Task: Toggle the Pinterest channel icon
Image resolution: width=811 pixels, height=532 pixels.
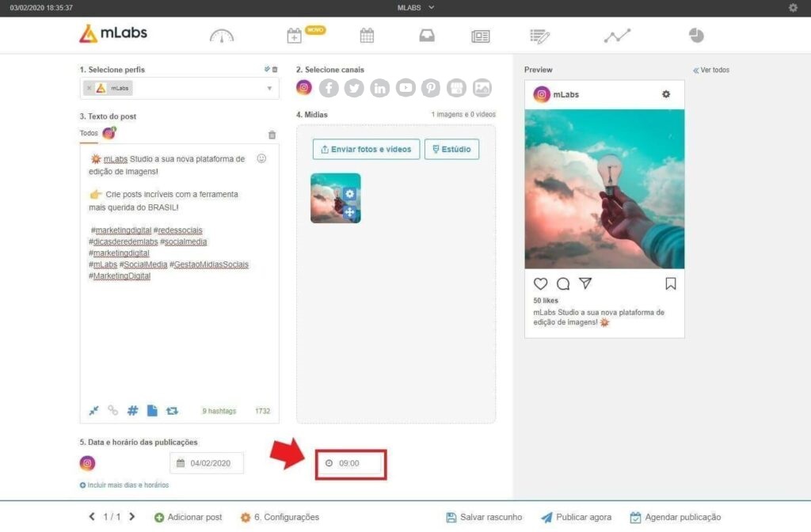Action: (x=430, y=89)
